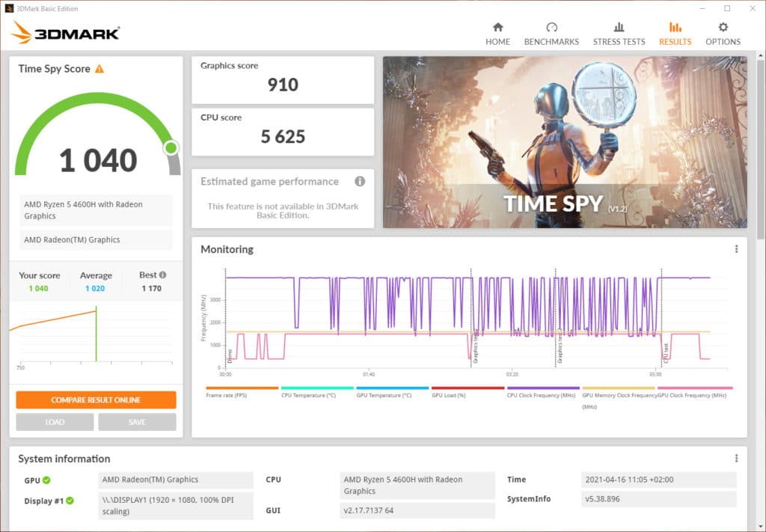Click the Graphics score value 910
The width and height of the screenshot is (766, 532).
pos(283,85)
